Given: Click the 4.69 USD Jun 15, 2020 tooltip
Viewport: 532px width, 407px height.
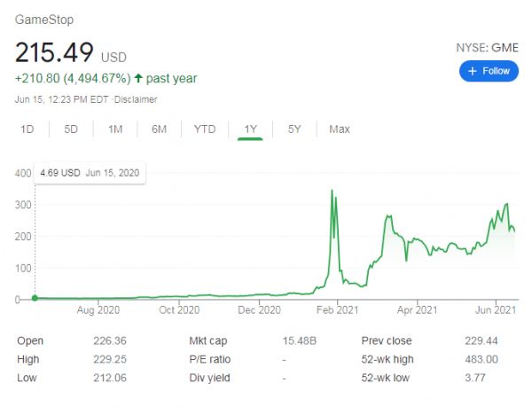Looking at the screenshot, I should [x=90, y=173].
